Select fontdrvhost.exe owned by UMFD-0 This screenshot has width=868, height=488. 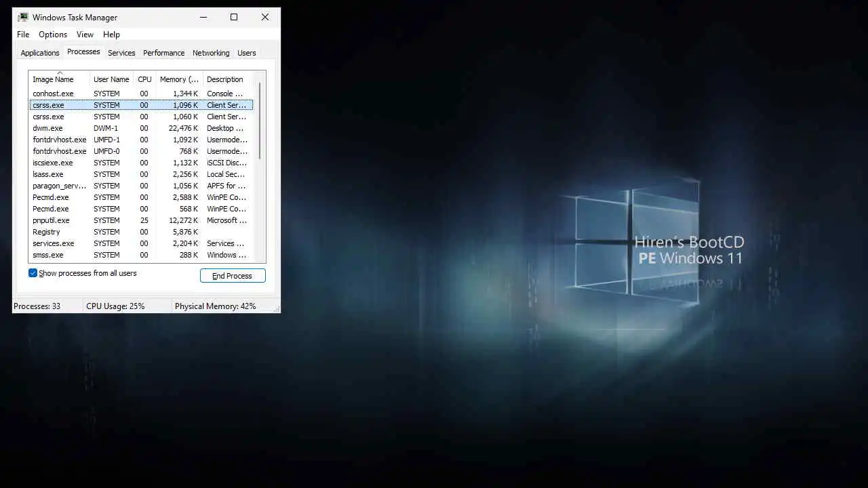tap(141, 151)
